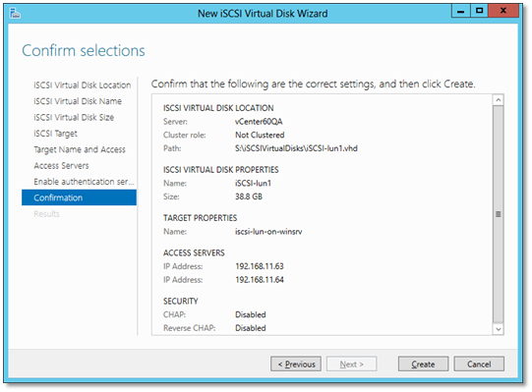The width and height of the screenshot is (532, 392).
Task: Close the New iSCSI Virtual Disk Wizard
Action: (x=503, y=11)
